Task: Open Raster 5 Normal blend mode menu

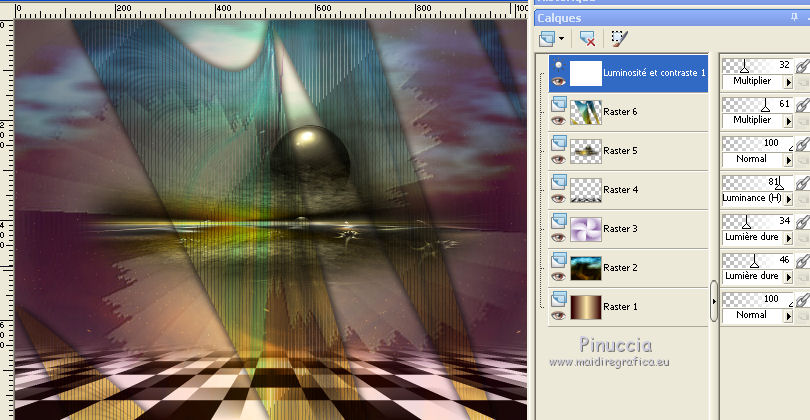Action: (788, 160)
